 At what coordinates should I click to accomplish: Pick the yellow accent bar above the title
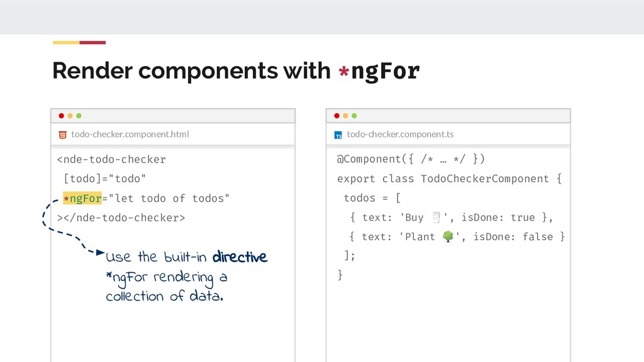tap(66, 43)
